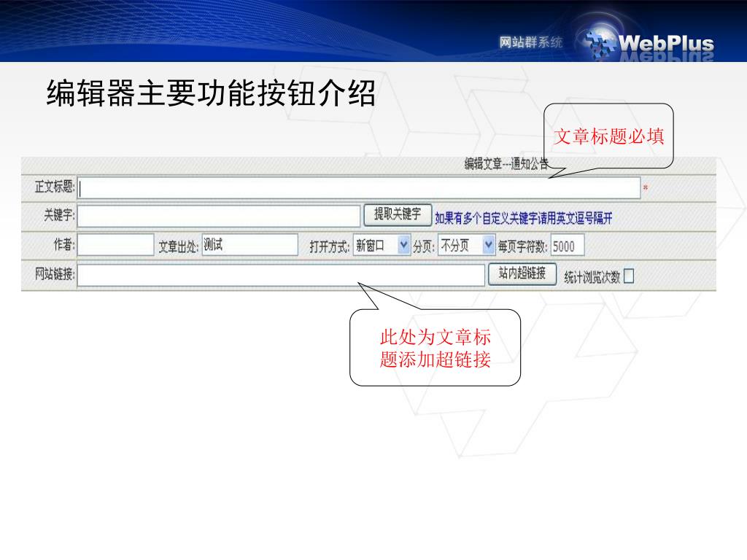
Task: Click the 文章出处 field containing 测试
Action: [250, 245]
